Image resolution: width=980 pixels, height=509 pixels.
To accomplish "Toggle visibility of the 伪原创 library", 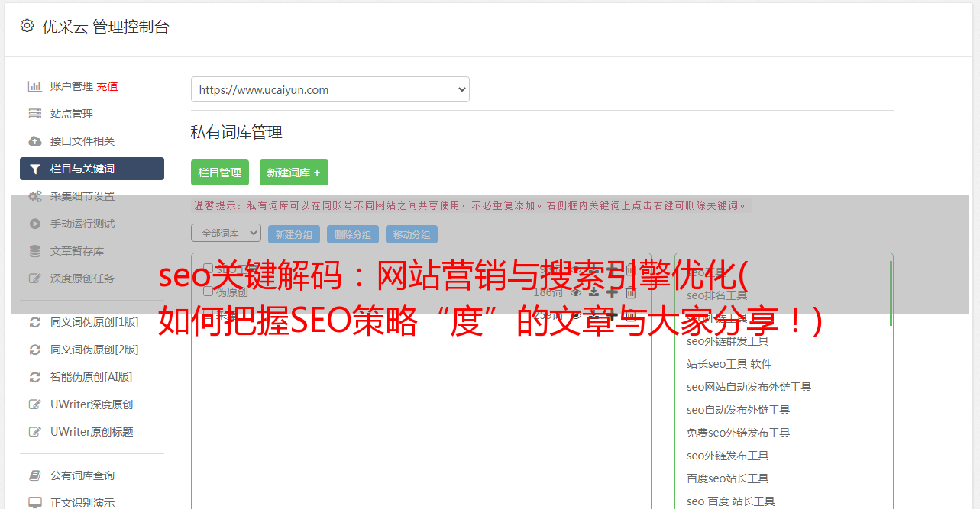I will [576, 292].
